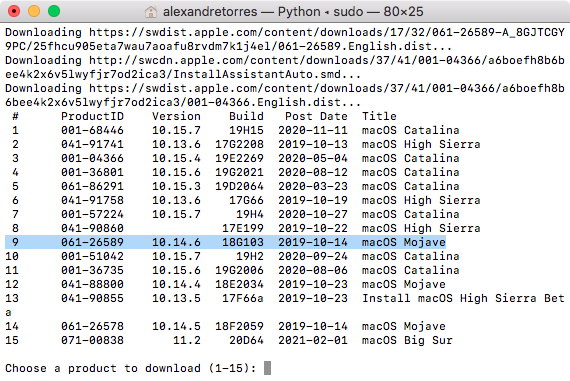Select product ID 071-00838

coord(92,340)
